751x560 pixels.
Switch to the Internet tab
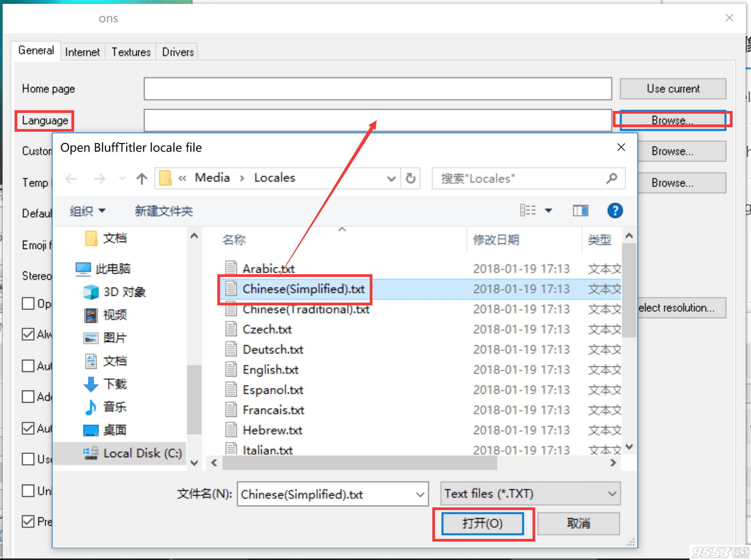pos(82,52)
